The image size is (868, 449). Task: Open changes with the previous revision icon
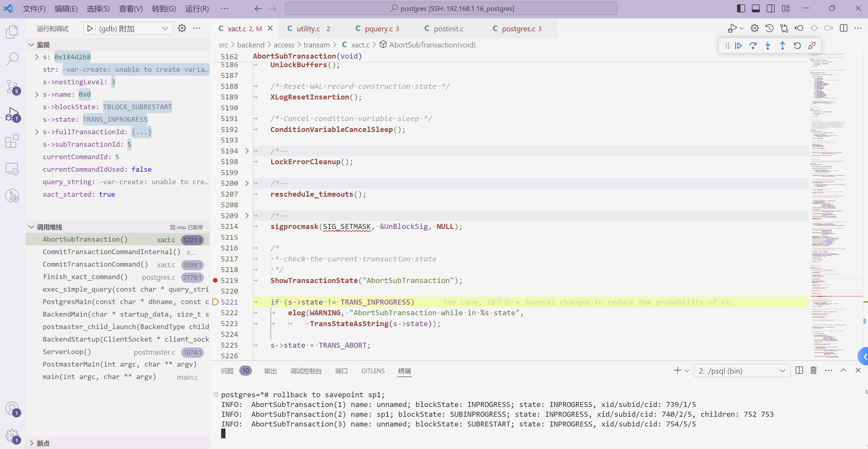click(799, 28)
